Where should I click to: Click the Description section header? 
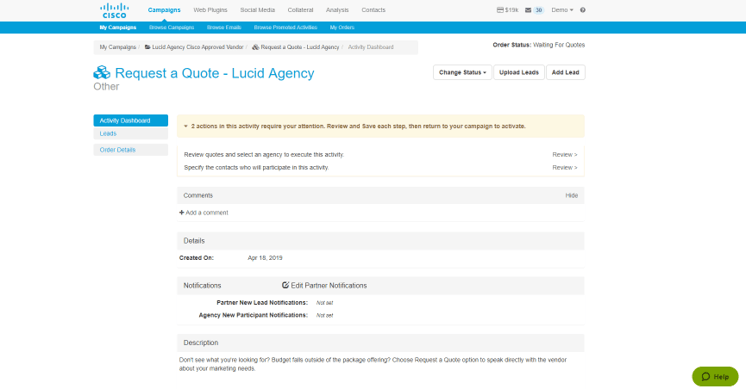(381, 342)
